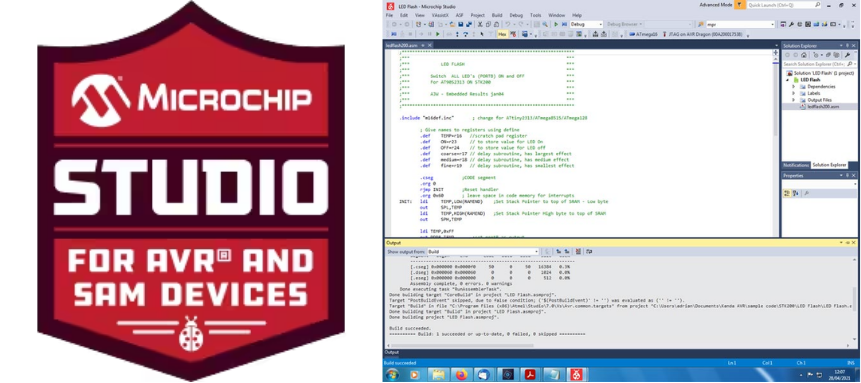
Task: Click Solution Explorer properties wrench icon
Action: tap(848, 55)
